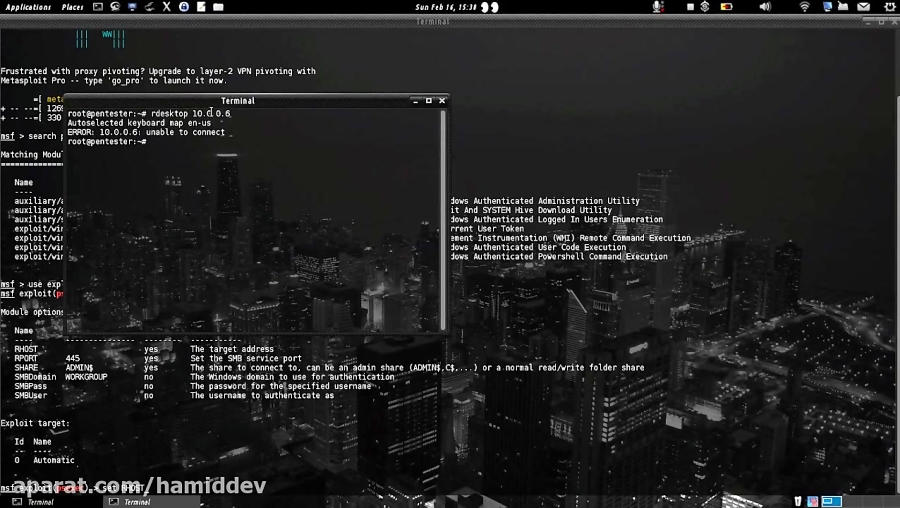Open the Wi-Fi network indicator
This screenshot has height=508, width=900.
pos(805,7)
